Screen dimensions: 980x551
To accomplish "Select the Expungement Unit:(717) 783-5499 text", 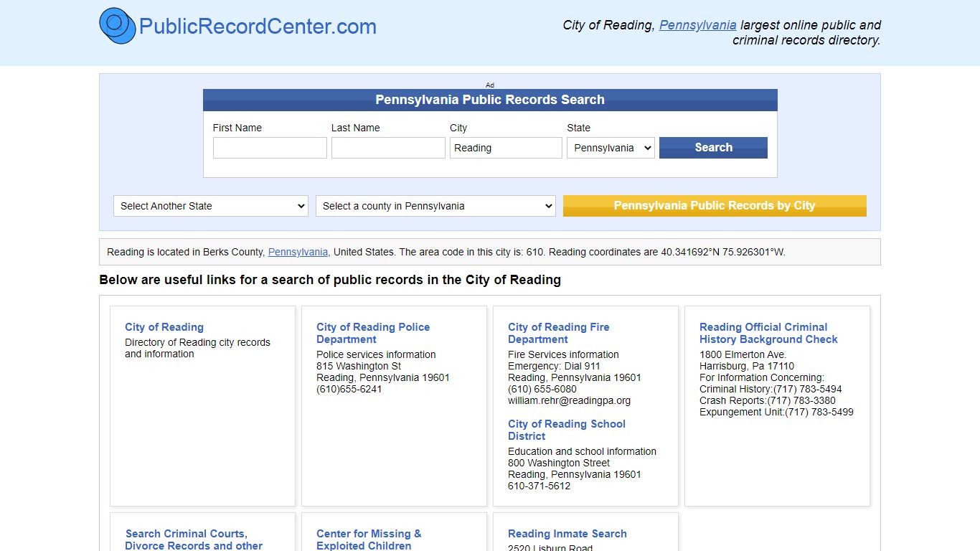I will (x=776, y=412).
